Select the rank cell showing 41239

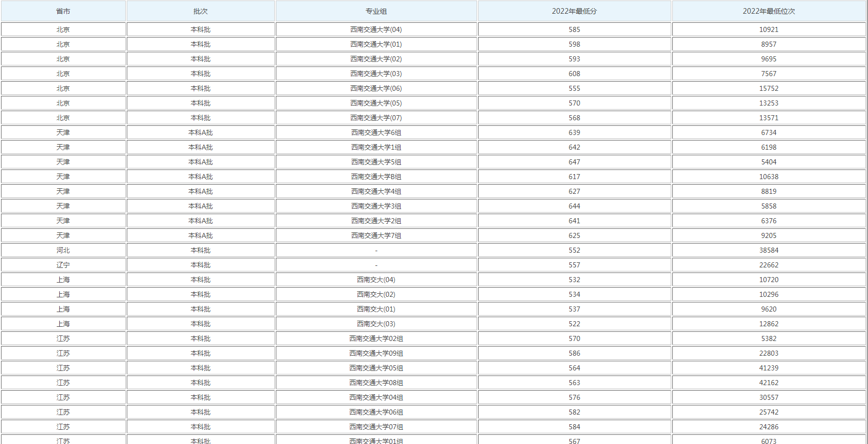[x=769, y=368]
